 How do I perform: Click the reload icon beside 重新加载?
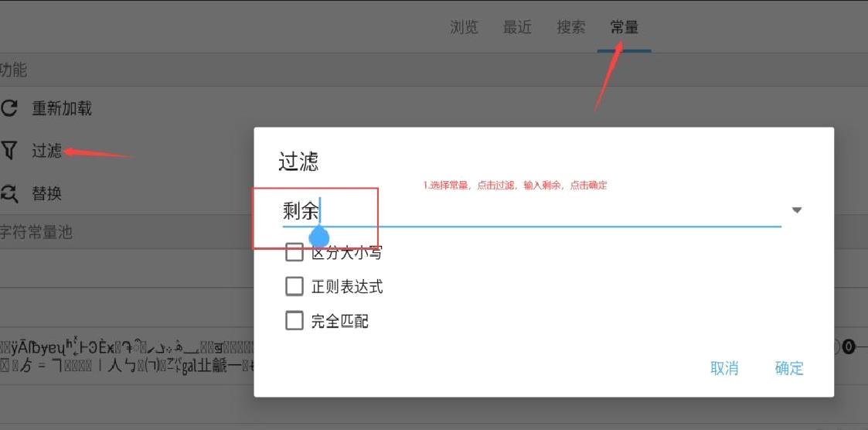pos(9,108)
